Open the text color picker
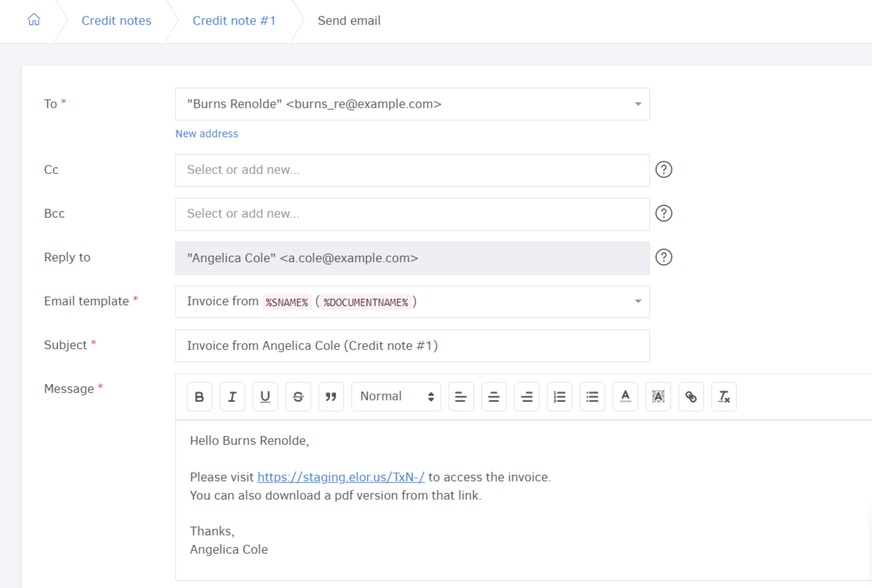872x588 pixels. click(626, 397)
